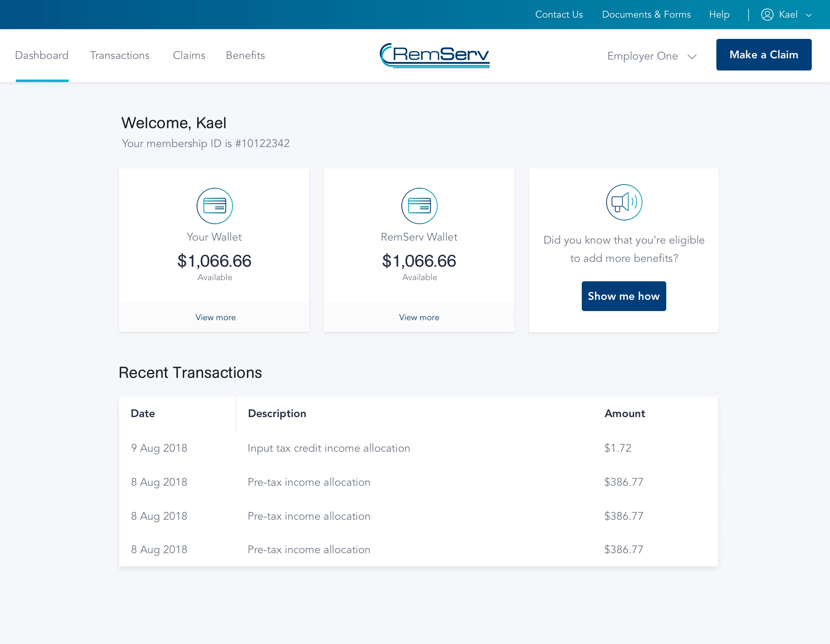Click the Welcome, Kael heading

pos(174,123)
